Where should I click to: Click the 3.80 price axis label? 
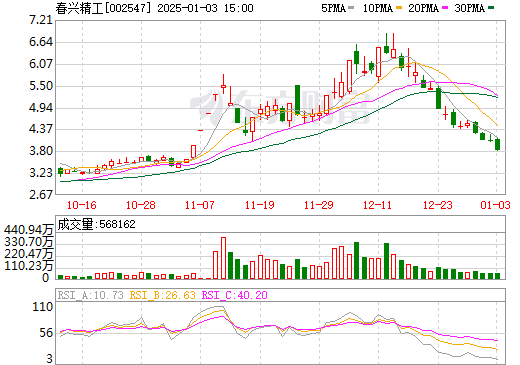coord(41,151)
